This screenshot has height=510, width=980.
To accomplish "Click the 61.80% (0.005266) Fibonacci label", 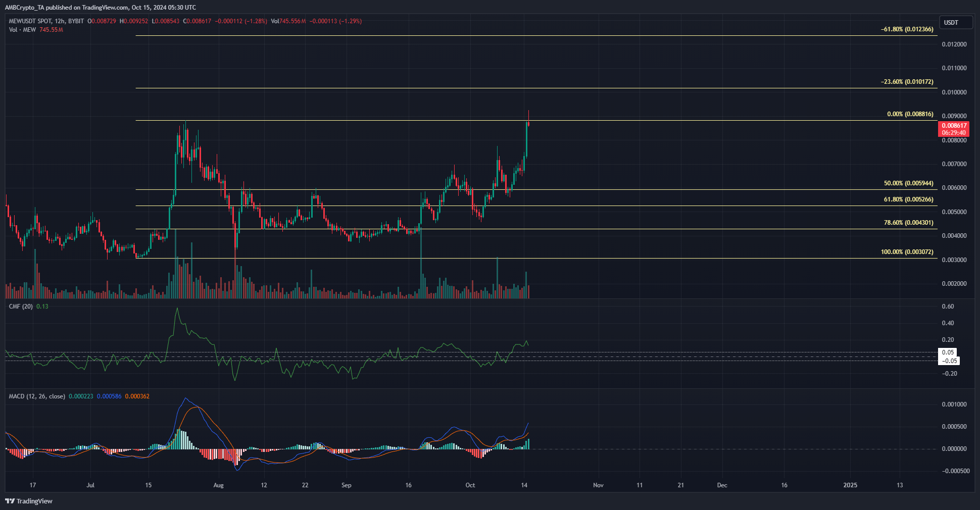I will pos(909,199).
